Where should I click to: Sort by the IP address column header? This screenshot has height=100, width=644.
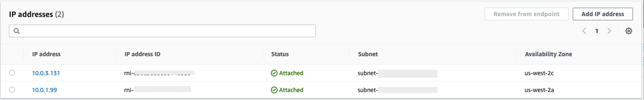pos(46,54)
